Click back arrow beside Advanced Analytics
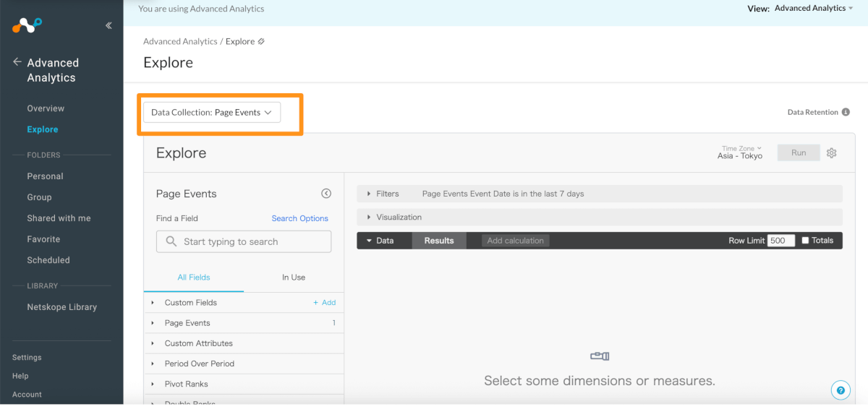Viewport: 868px width, 417px height. 17,63
